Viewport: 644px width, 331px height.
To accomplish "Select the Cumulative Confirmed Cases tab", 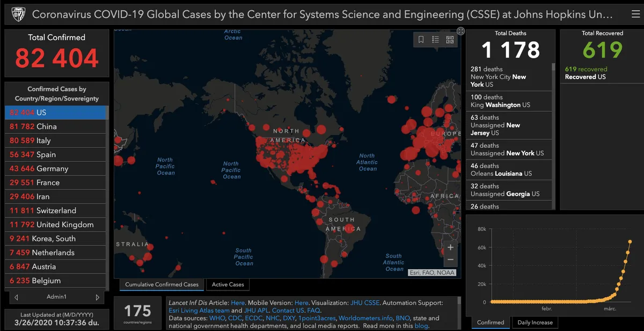I will click(162, 285).
